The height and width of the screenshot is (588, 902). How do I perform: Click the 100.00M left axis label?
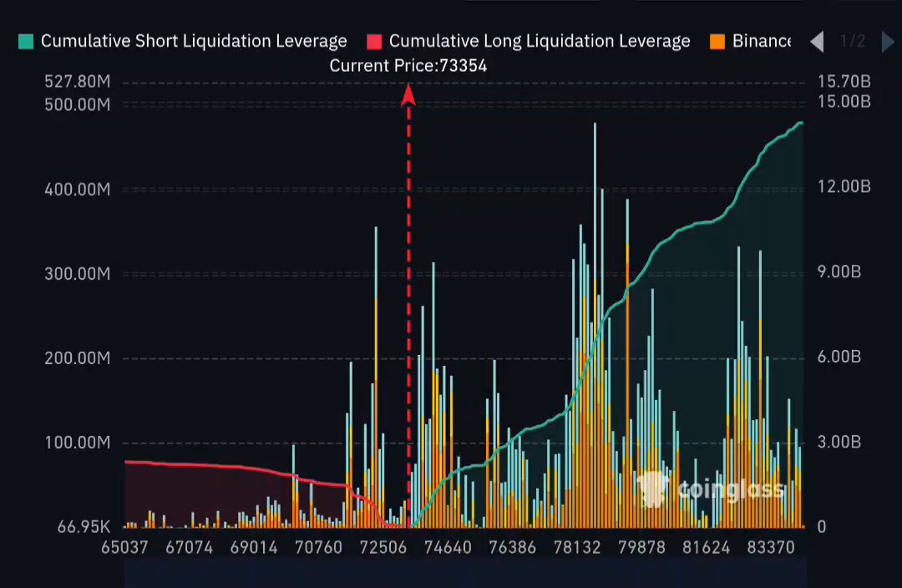(78, 443)
